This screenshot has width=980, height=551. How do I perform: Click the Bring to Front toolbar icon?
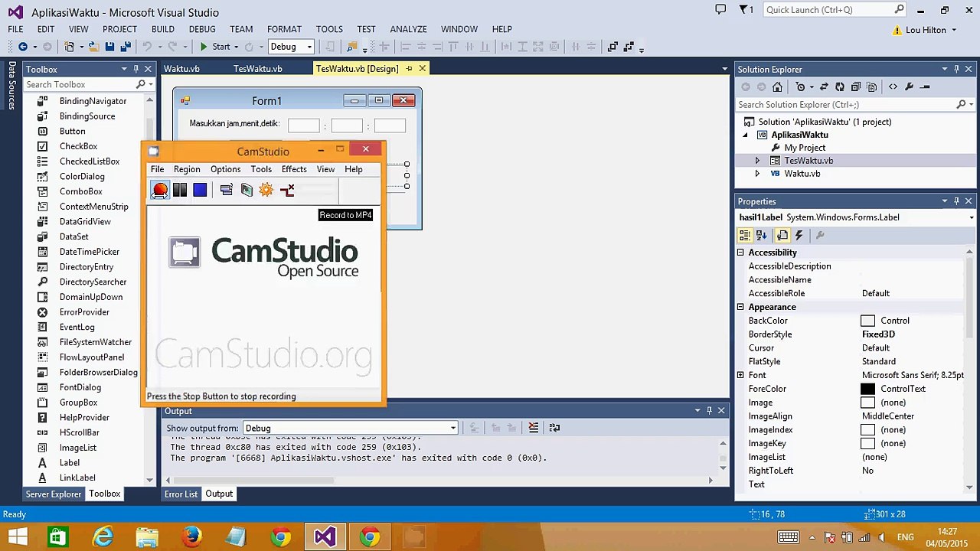(x=612, y=47)
